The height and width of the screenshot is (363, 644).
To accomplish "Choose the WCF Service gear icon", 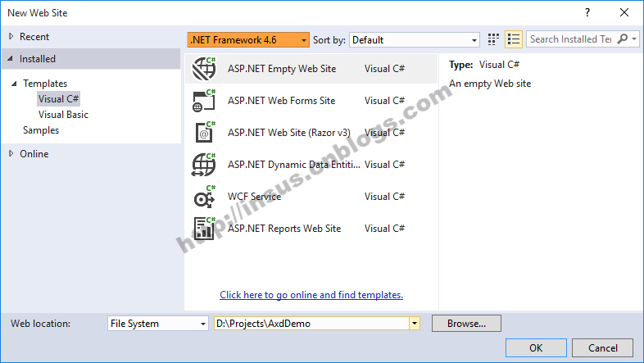I will coord(204,197).
